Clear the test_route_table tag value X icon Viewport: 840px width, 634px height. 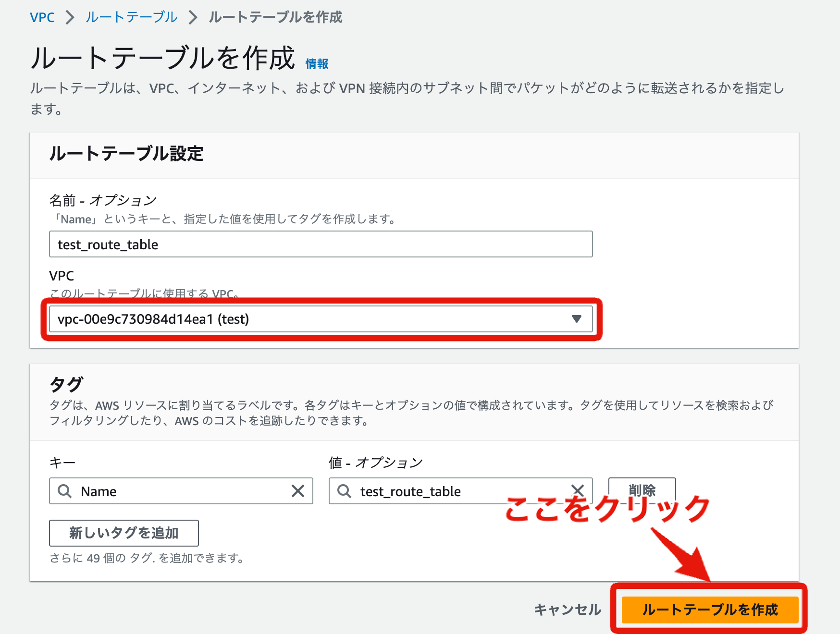(x=578, y=490)
